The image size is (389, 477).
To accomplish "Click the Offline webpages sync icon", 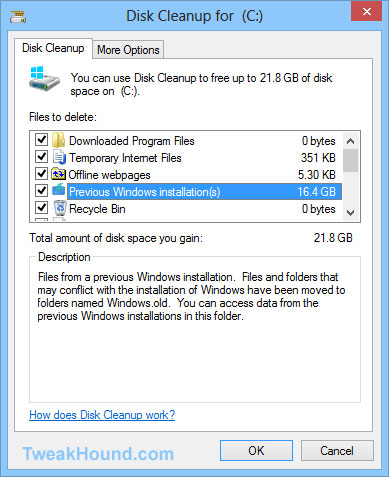I will [58, 174].
